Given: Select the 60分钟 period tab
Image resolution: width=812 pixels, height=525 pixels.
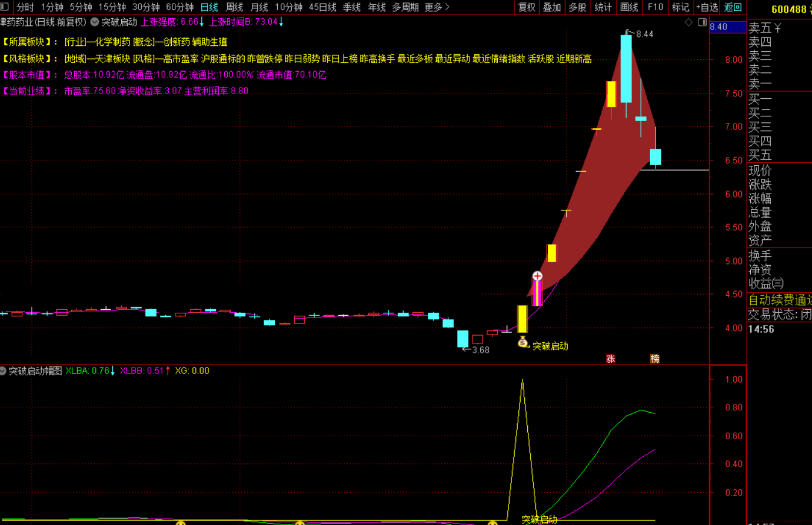Looking at the screenshot, I should [x=179, y=7].
